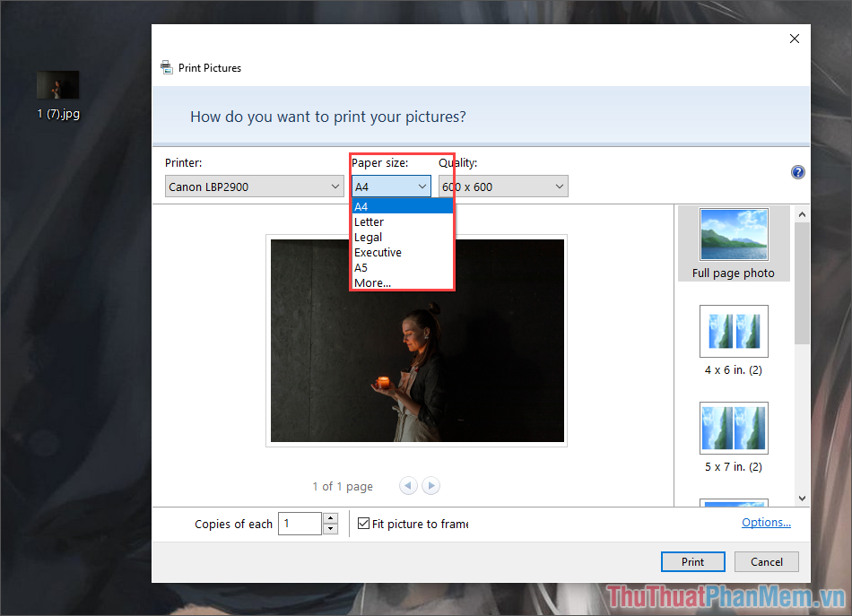
Task: Click the Print button
Action: [692, 561]
